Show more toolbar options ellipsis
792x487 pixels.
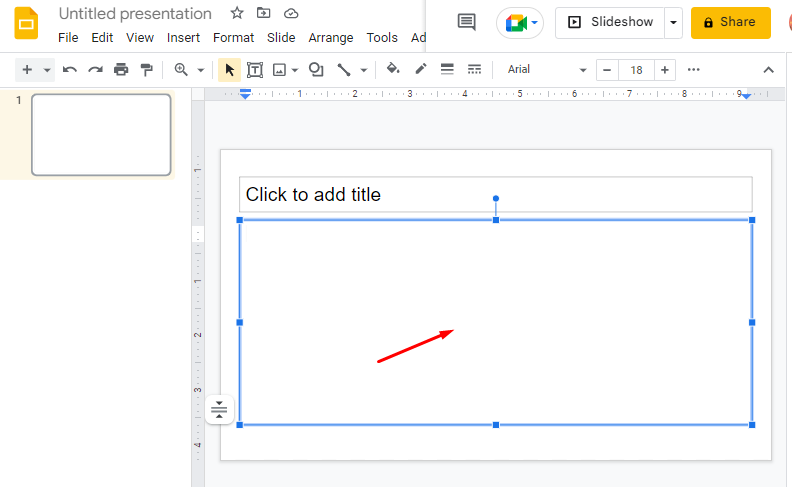coord(694,70)
